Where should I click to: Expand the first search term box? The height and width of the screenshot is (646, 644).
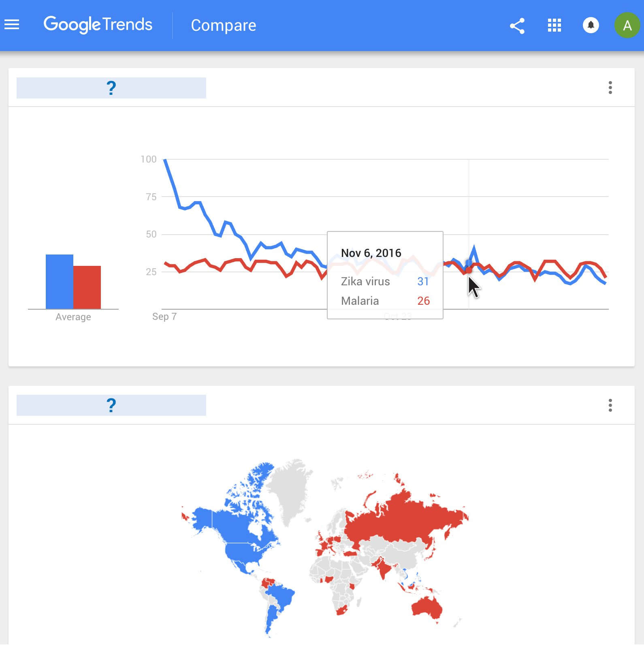[111, 87]
